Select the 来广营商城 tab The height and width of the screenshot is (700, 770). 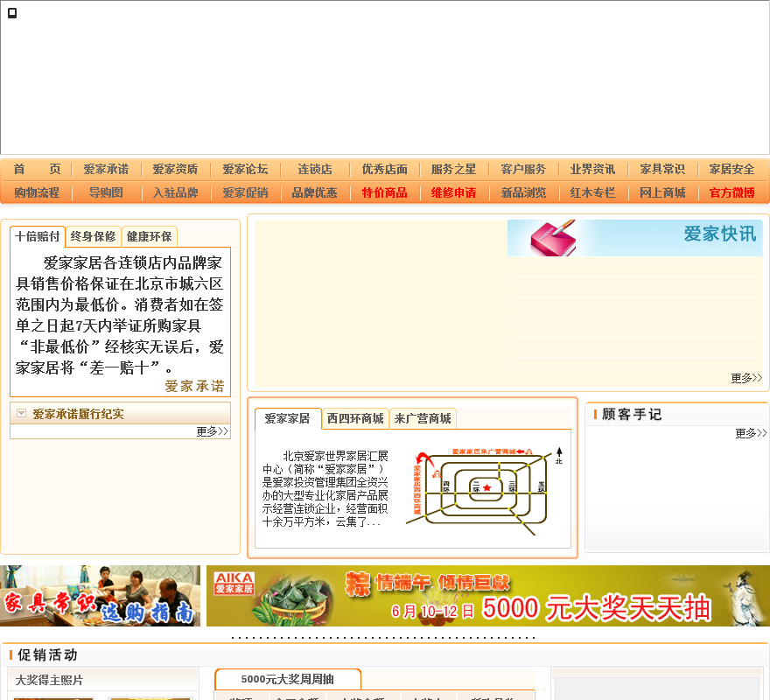coord(423,418)
